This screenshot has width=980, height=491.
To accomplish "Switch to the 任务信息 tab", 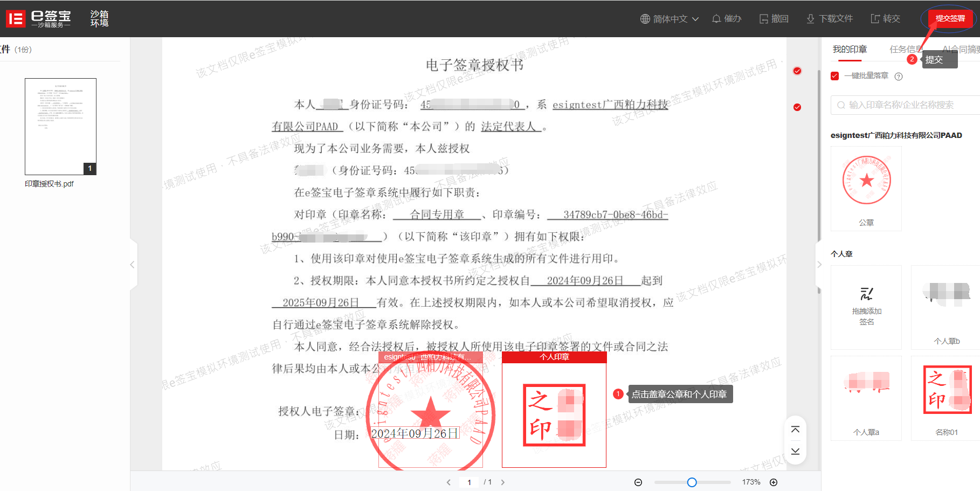I will [907, 49].
